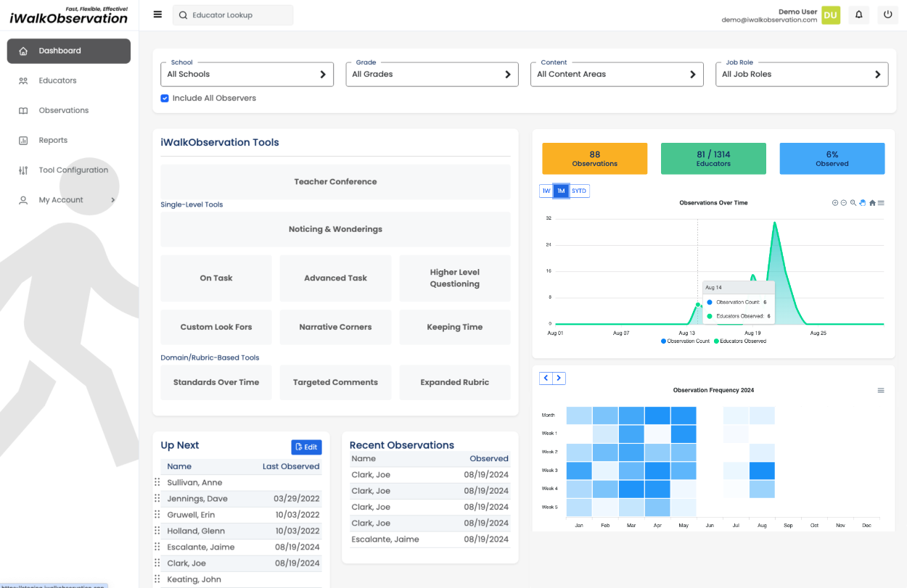The image size is (907, 588).
Task: Click dark Aug Week 3 heatmap cell
Action: pyautogui.click(x=762, y=471)
